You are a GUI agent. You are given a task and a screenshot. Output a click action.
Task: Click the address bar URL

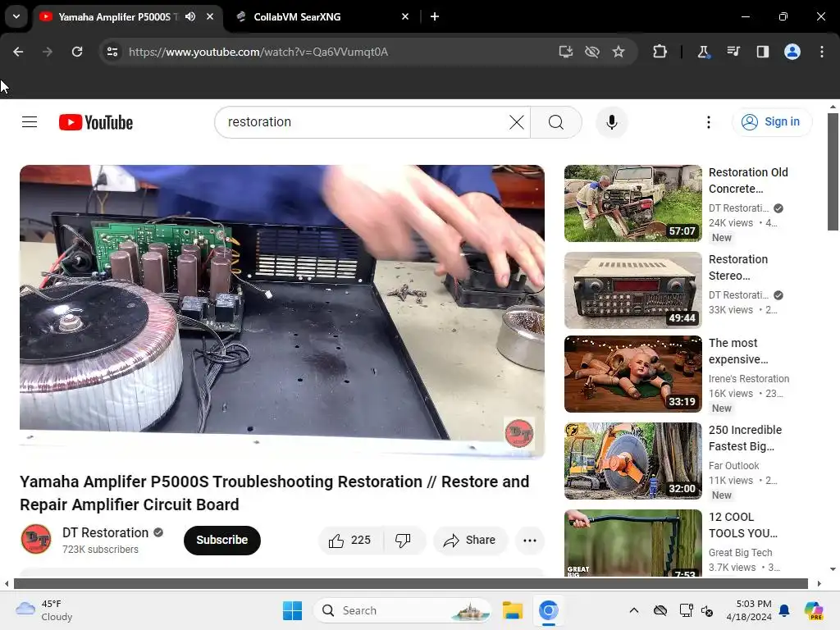click(258, 52)
